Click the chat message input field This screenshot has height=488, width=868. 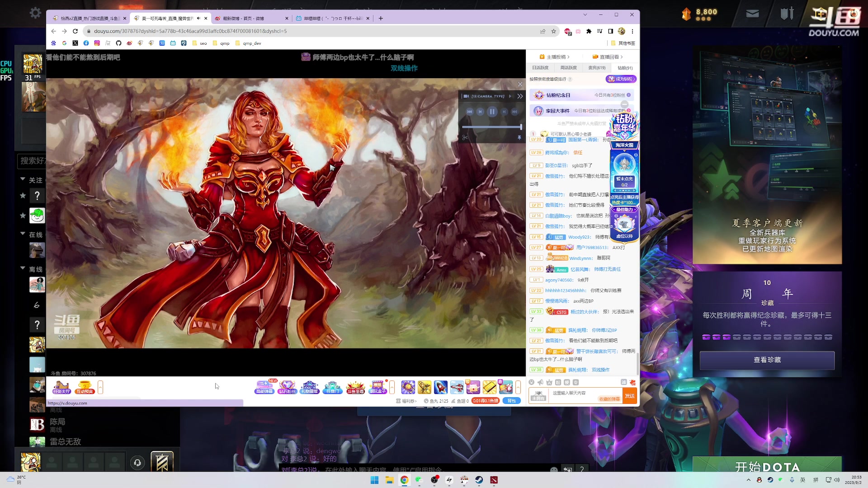tap(585, 396)
